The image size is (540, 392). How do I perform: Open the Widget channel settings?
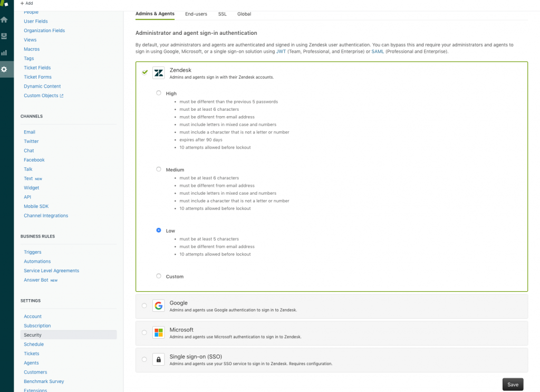tap(31, 188)
